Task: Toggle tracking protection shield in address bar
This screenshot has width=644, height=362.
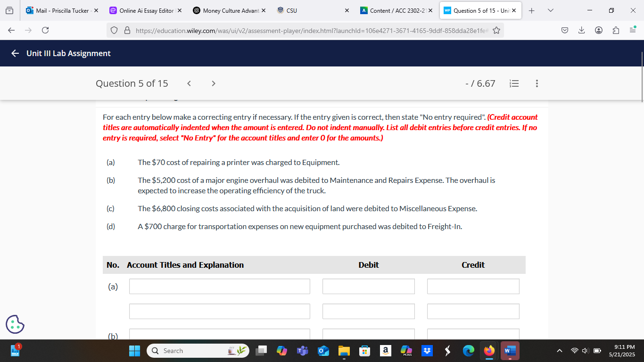Action: (x=114, y=30)
